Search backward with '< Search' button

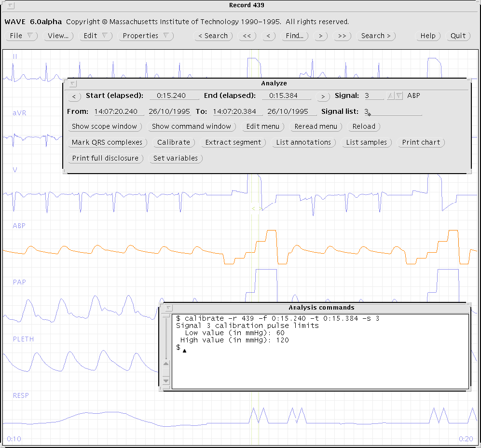pos(213,36)
